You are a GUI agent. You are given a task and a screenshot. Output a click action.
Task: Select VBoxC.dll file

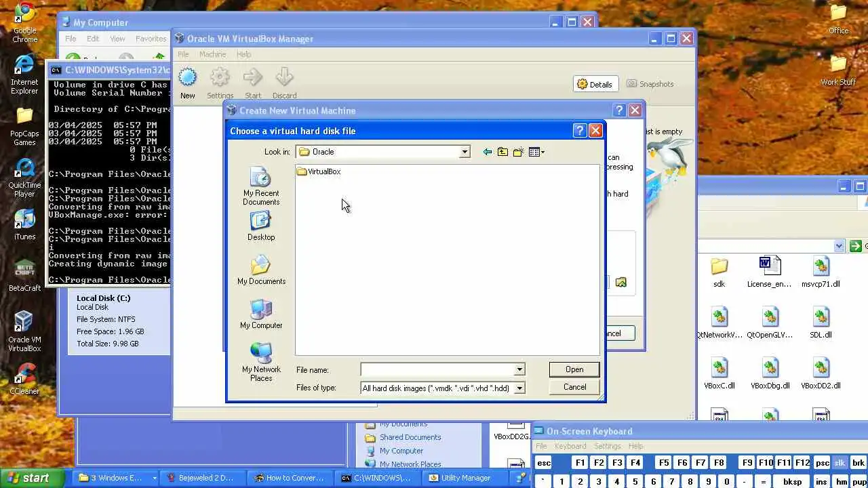click(x=719, y=374)
